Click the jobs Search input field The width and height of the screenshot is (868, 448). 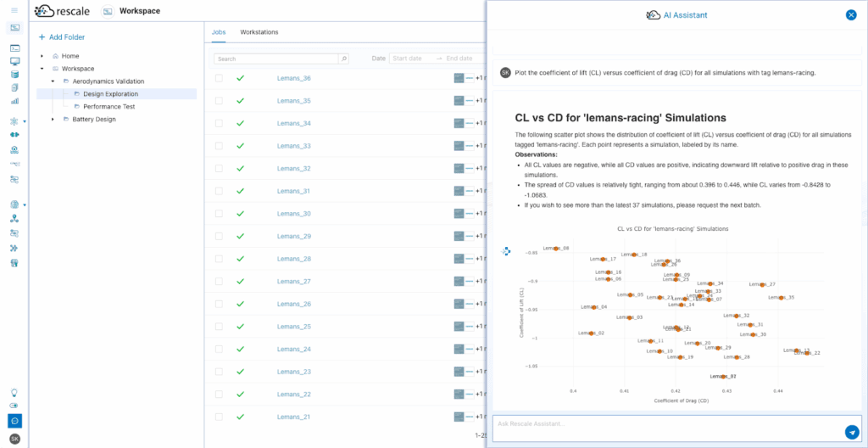275,59
